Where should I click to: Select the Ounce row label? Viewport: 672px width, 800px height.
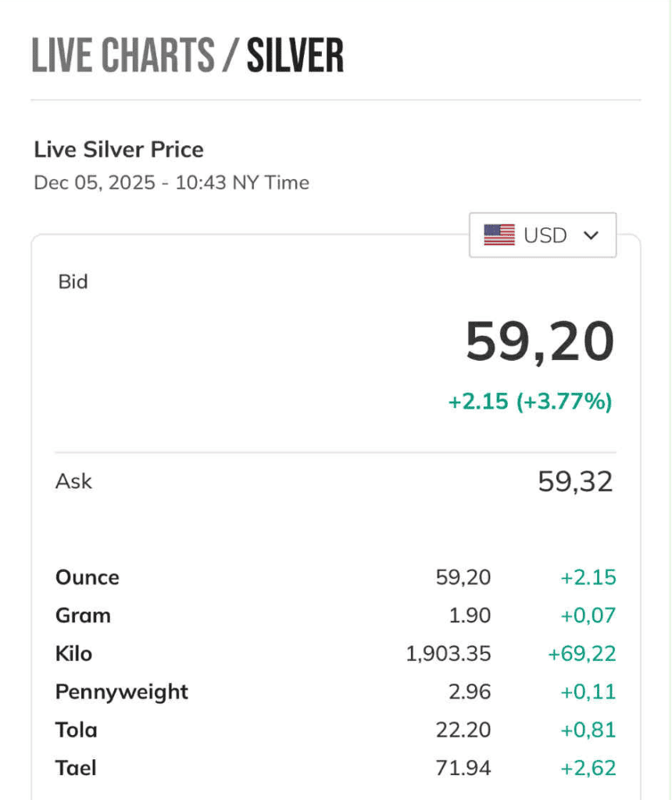tap(88, 577)
